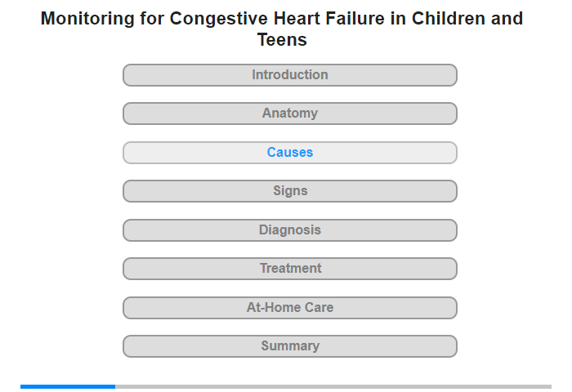Select the highlighted Causes section

[289, 153]
